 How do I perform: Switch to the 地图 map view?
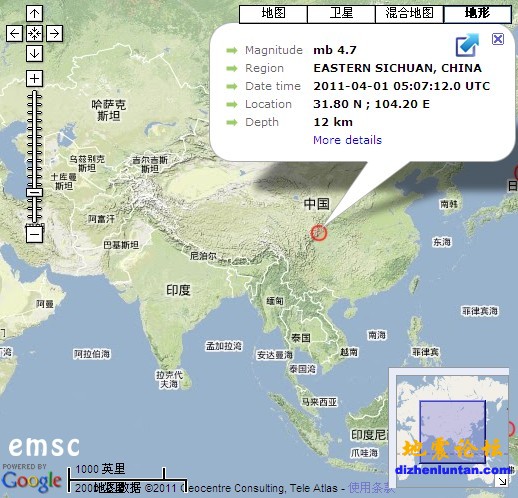click(x=273, y=14)
